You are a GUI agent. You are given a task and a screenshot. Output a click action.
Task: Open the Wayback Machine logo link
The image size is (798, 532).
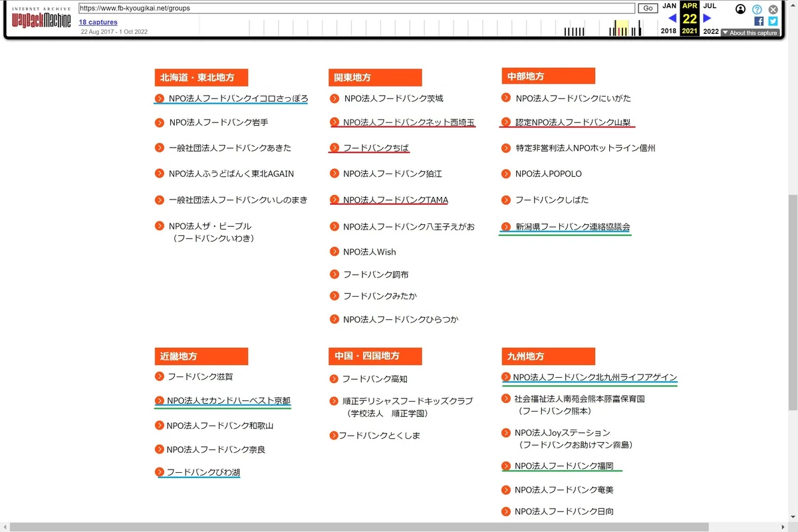41,19
